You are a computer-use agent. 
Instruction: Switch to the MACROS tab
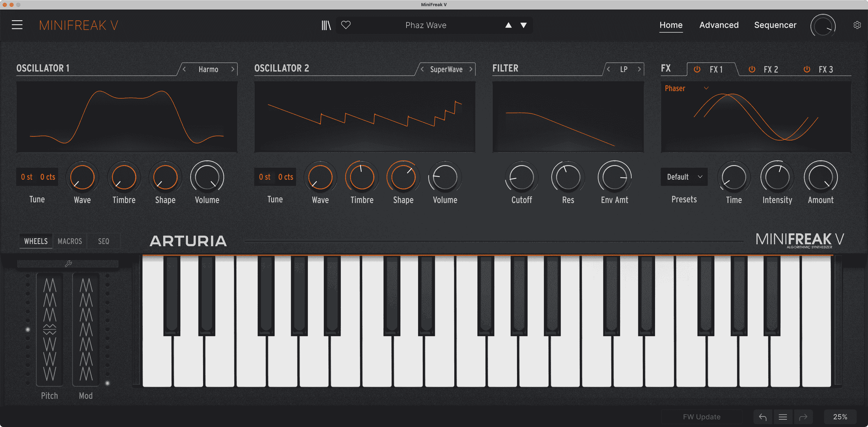(70, 241)
